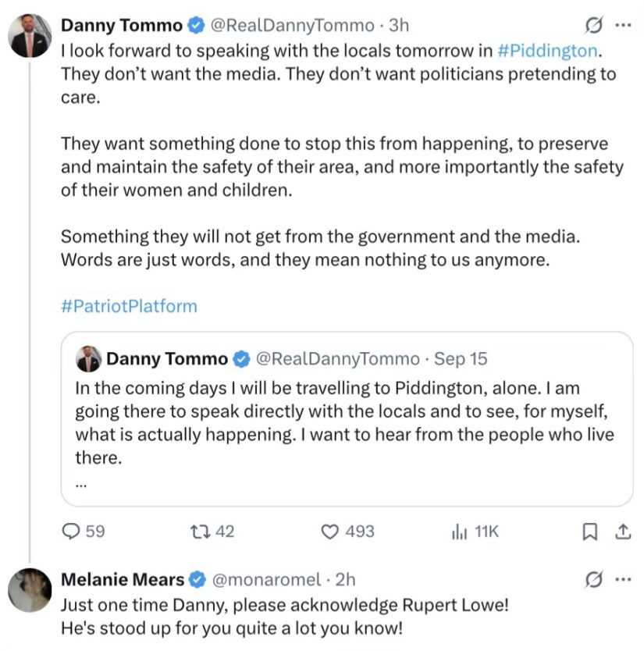Click @RealDannyTommo handle in main tweet
The width and height of the screenshot is (644, 651).
pyautogui.click(x=292, y=25)
